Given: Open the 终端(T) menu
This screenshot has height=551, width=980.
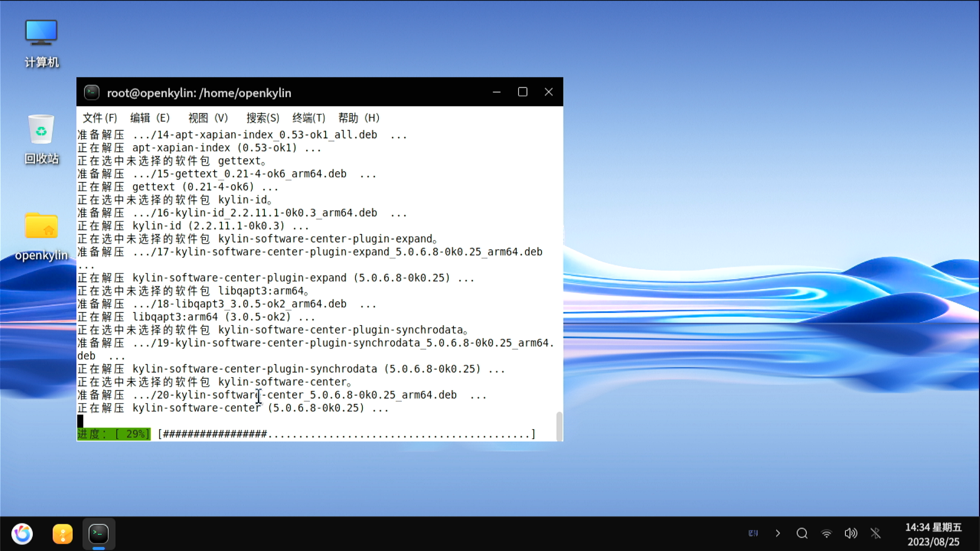Looking at the screenshot, I should click(x=309, y=118).
